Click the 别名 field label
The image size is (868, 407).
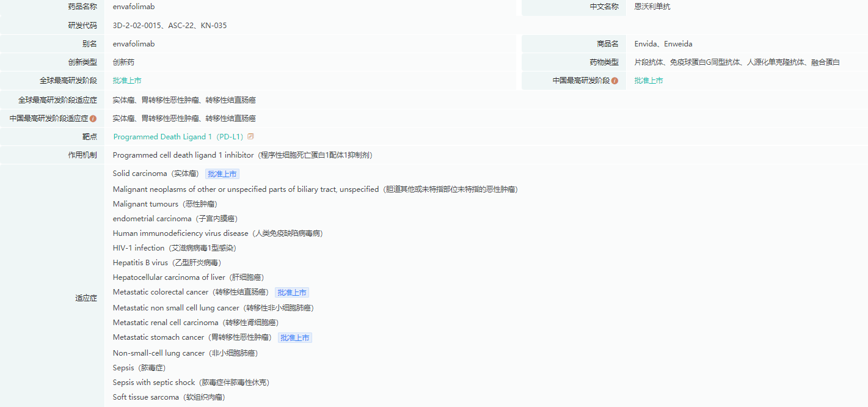click(90, 44)
